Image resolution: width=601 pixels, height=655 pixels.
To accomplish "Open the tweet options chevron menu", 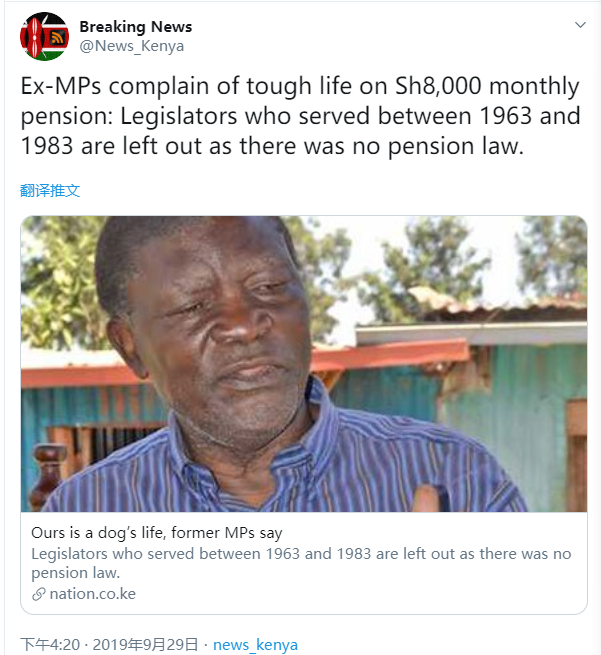I will click(x=580, y=24).
